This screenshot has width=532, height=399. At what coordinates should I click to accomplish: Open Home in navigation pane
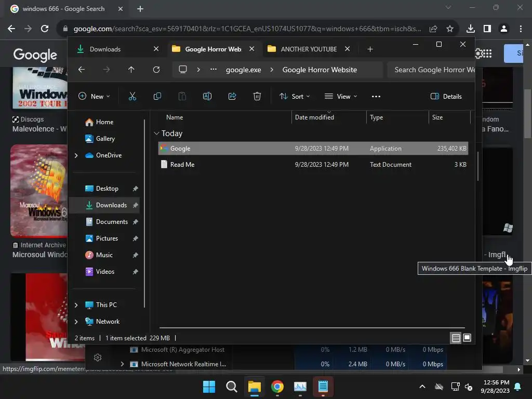[104, 122]
